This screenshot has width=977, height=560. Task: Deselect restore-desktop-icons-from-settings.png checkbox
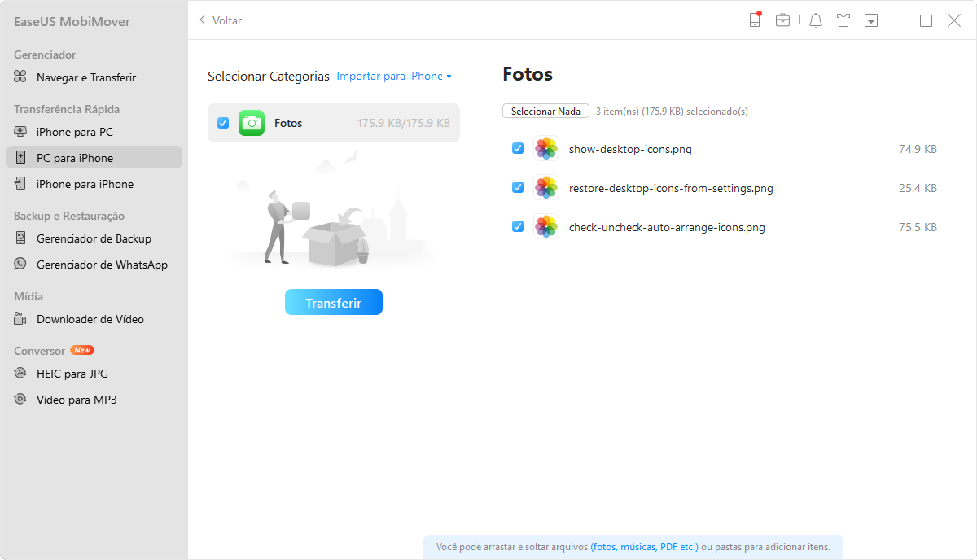[518, 187]
